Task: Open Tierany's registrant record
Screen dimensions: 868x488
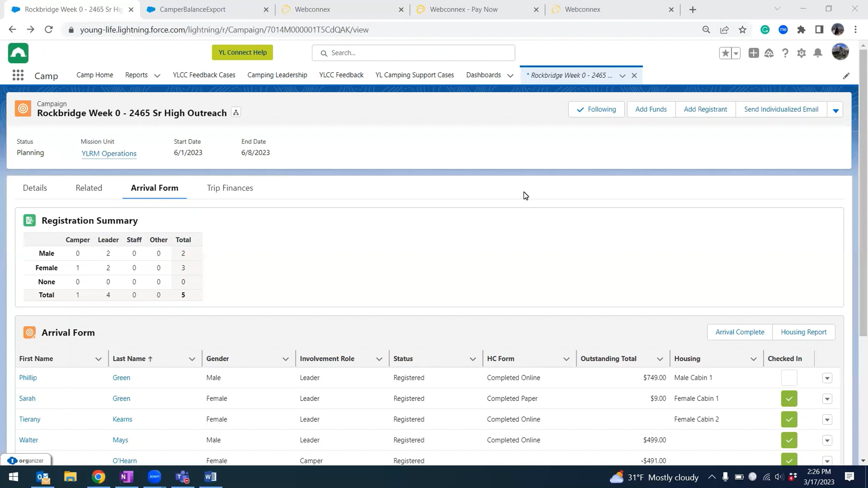Action: click(30, 419)
